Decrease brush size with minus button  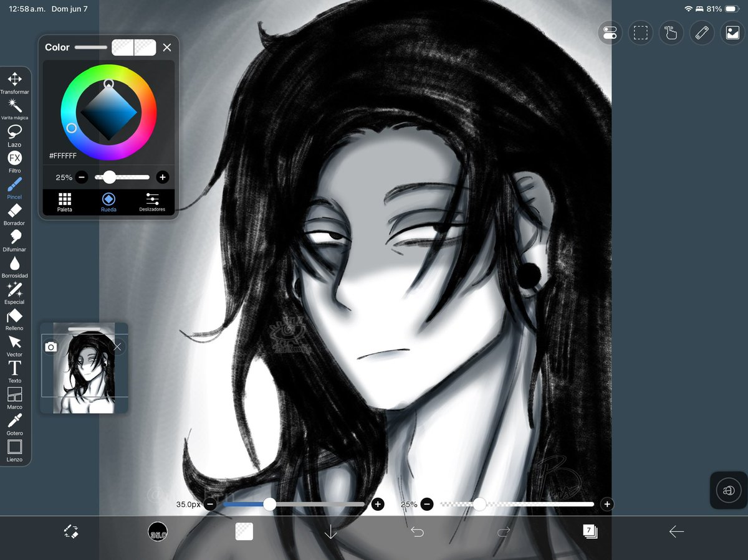click(x=211, y=504)
